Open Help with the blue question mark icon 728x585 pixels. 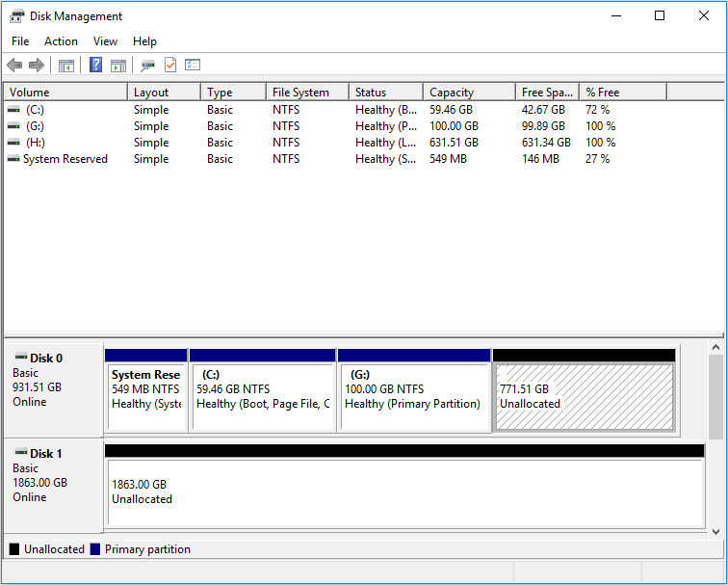(96, 66)
